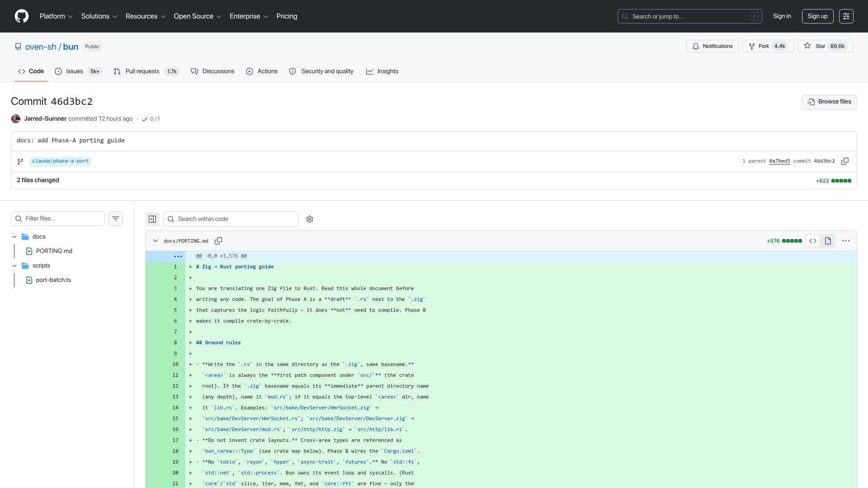Copy docs/PORTING.md file path icon
The width and height of the screenshot is (868, 488).
point(218,241)
